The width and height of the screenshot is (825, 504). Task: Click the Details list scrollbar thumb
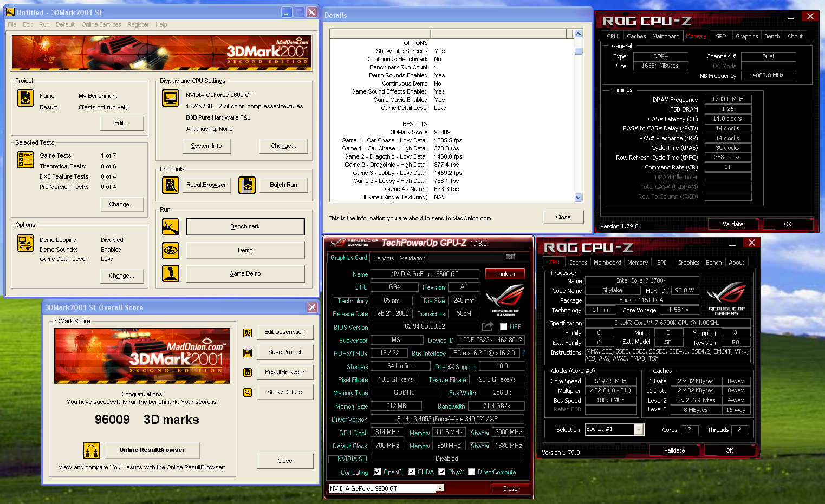[578, 51]
